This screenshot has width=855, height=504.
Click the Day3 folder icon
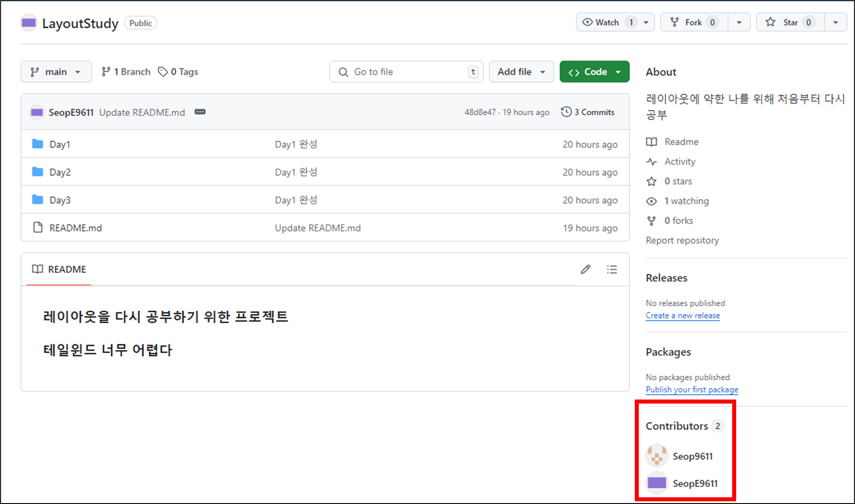[x=38, y=200]
